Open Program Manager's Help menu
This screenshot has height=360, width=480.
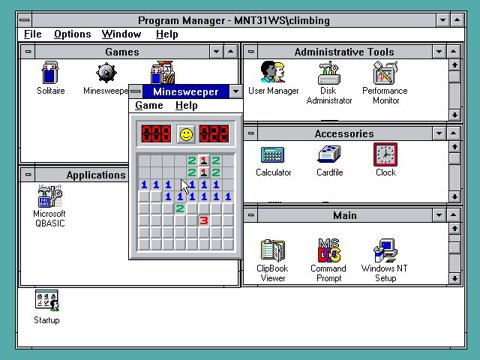point(167,34)
